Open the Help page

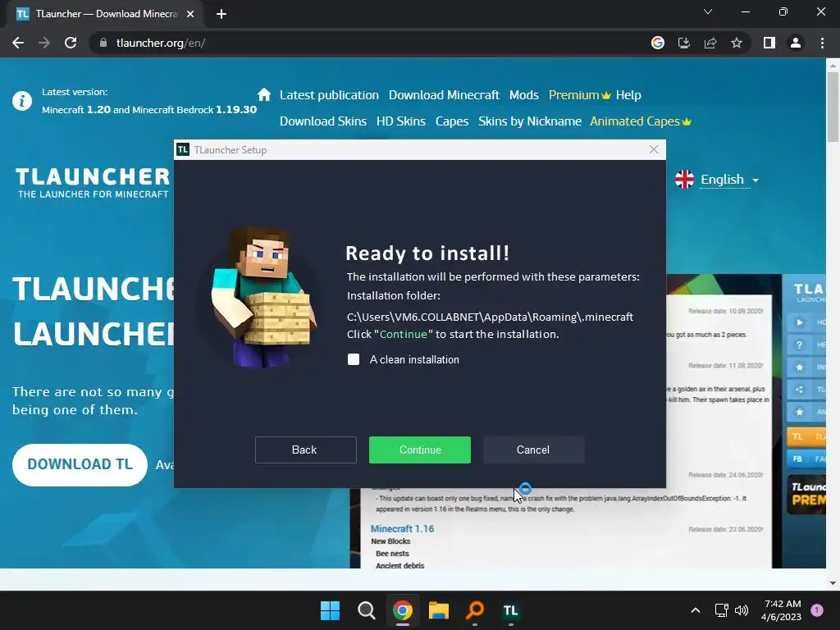pos(628,95)
